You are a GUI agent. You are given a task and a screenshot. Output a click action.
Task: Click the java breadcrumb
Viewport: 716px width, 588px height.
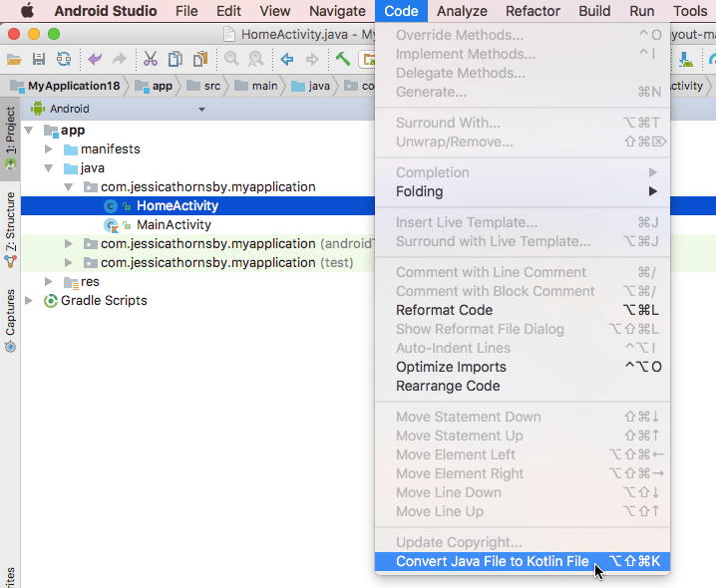click(x=311, y=86)
